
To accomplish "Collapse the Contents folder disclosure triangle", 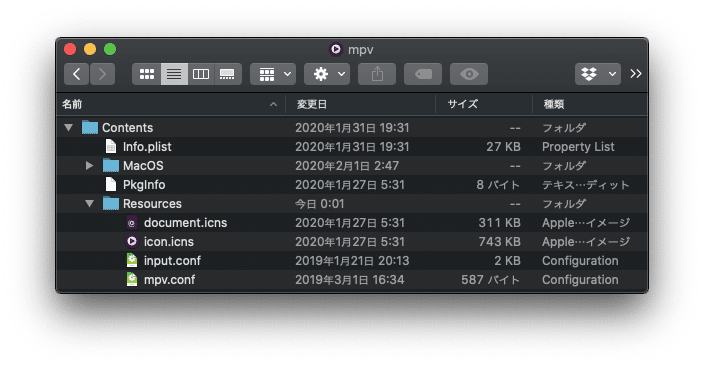I will point(69,128).
